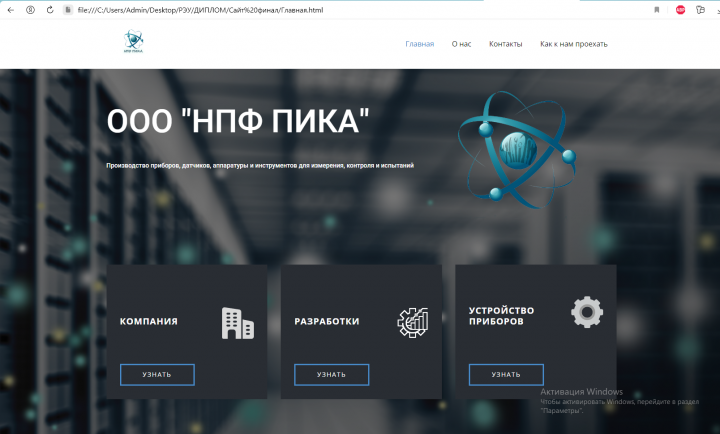Click the УСТРОЙСТВО ПРИБОРОВ card title
The image size is (720, 434).
tap(501, 316)
